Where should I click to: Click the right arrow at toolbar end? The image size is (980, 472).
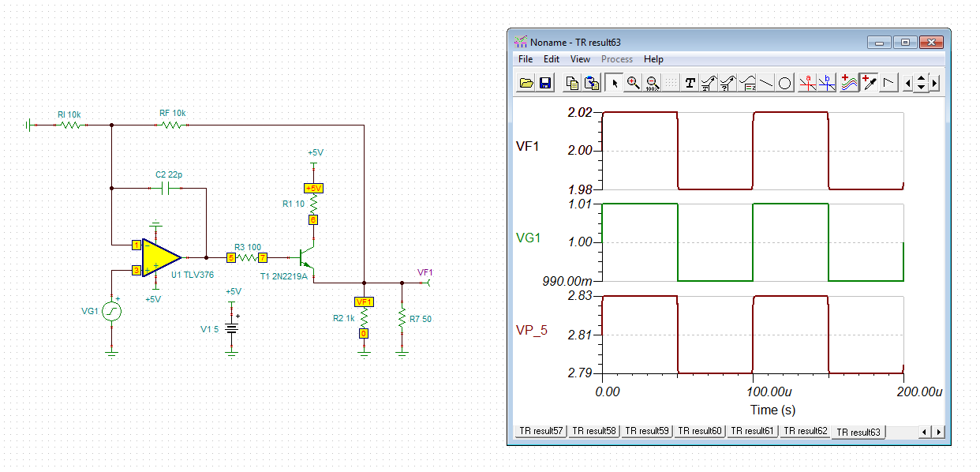935,83
